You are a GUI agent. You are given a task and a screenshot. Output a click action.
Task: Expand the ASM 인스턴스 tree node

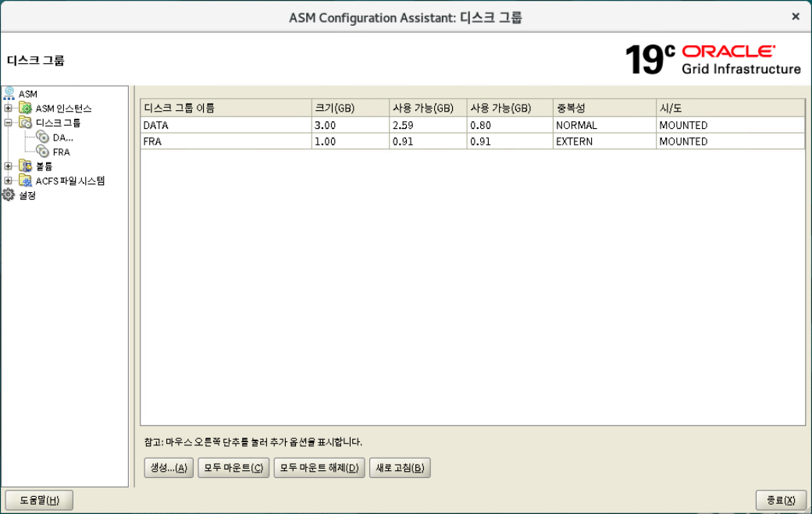point(9,109)
